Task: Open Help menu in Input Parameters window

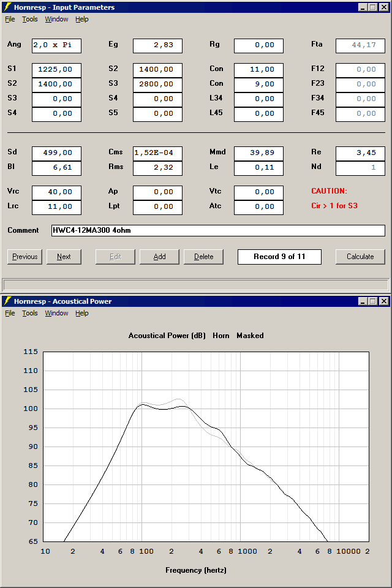Action: pyautogui.click(x=82, y=19)
